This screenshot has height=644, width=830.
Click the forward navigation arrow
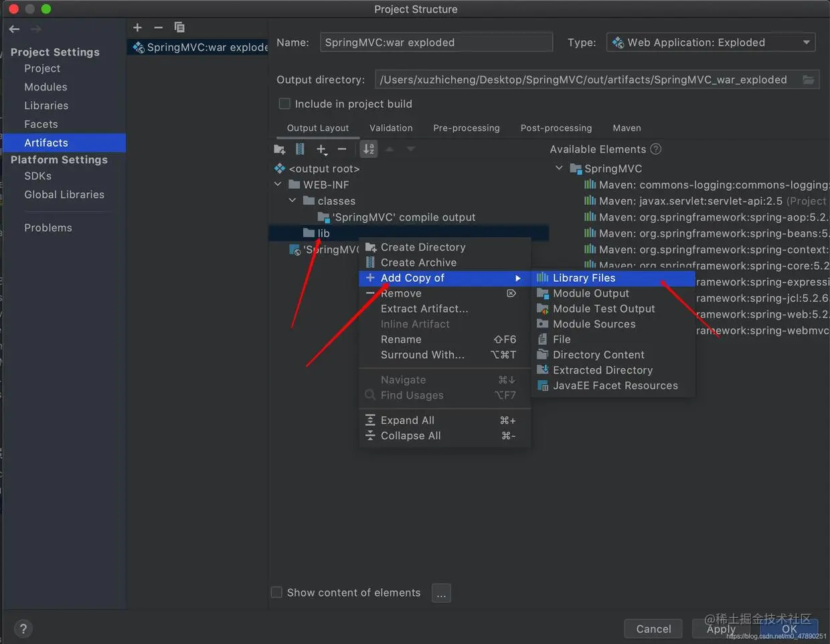tap(36, 29)
